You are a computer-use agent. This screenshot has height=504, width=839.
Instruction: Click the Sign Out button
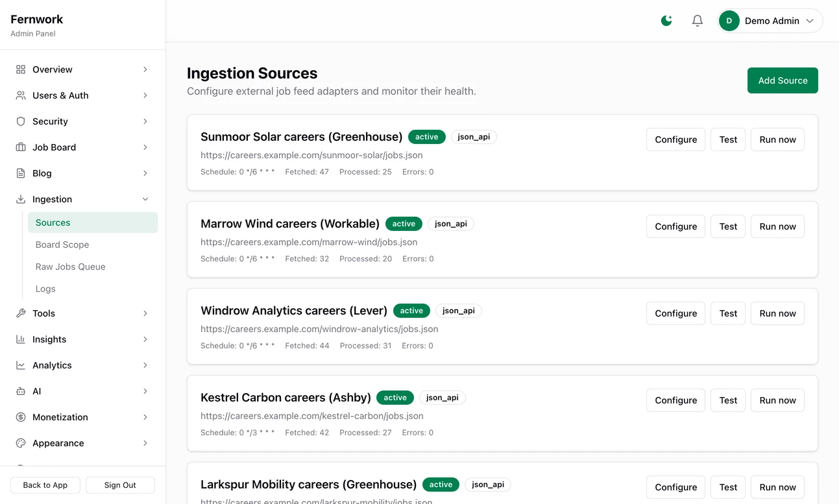[x=120, y=485]
